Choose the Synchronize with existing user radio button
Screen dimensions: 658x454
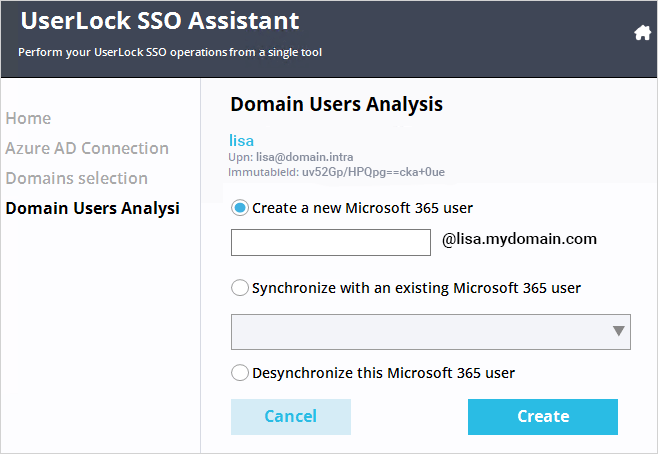click(x=240, y=288)
